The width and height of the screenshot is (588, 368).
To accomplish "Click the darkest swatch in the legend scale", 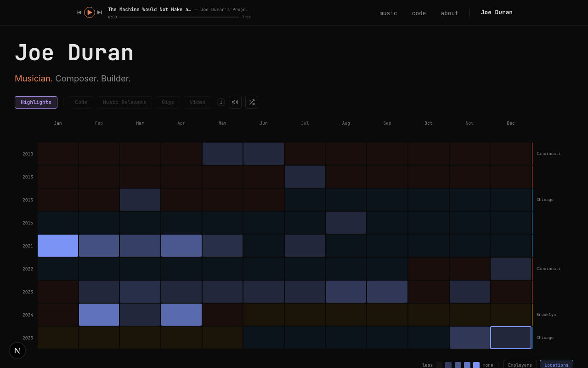I will (x=439, y=365).
